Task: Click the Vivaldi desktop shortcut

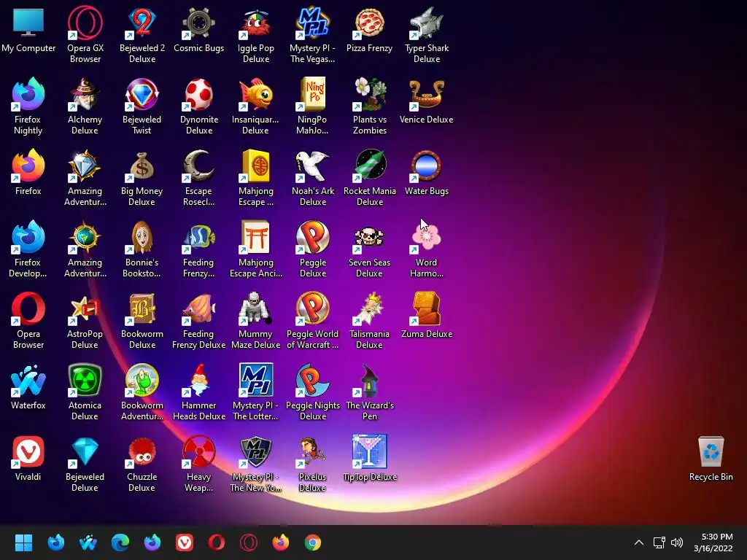Action: (x=28, y=451)
